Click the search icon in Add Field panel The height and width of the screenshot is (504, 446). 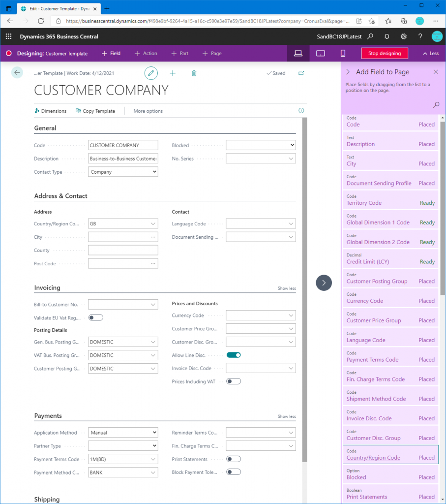pyautogui.click(x=436, y=105)
